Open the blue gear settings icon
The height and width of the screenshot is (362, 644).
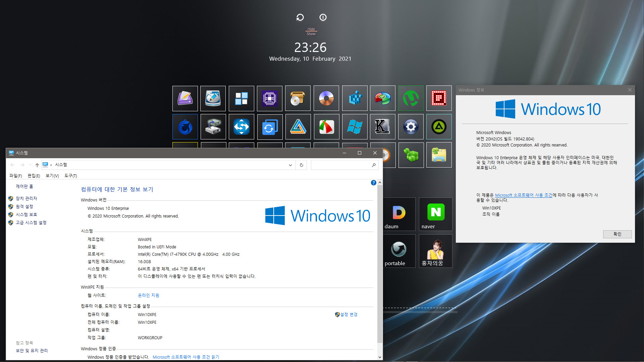tap(411, 127)
